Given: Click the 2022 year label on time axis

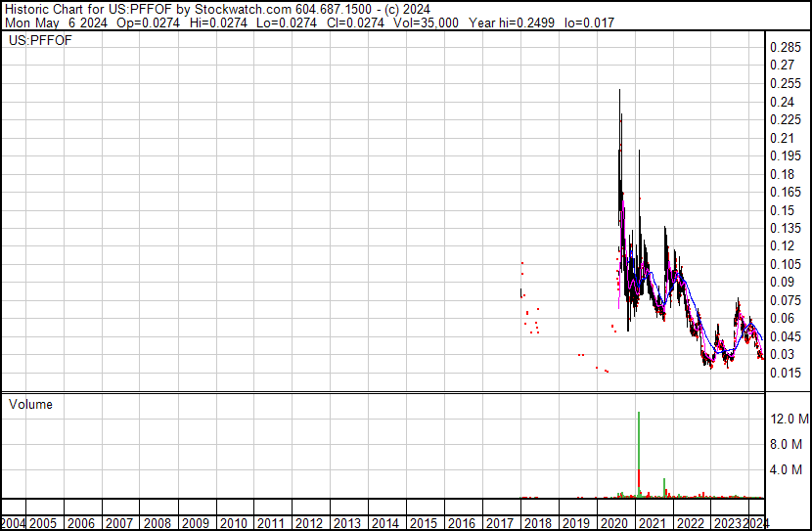Looking at the screenshot, I should point(690,523).
